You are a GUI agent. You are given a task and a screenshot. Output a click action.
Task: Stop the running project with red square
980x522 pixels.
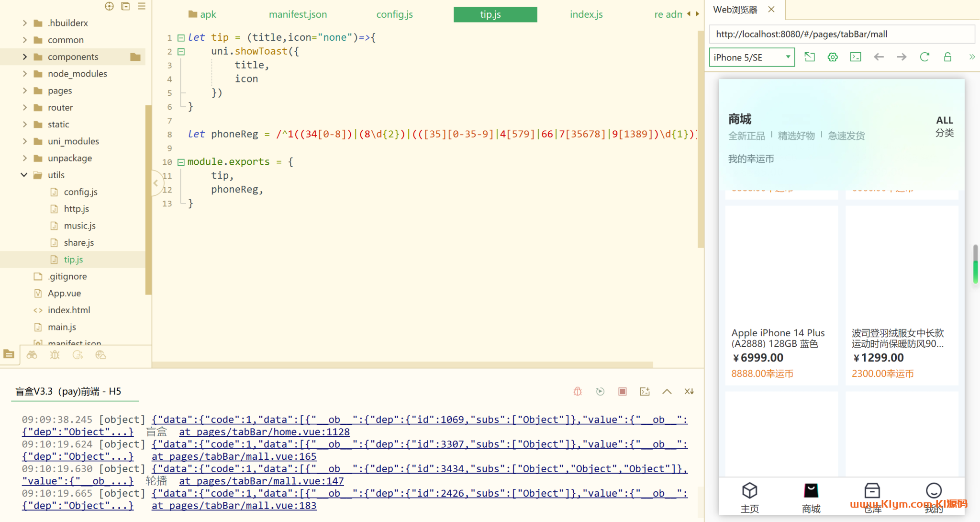point(623,391)
